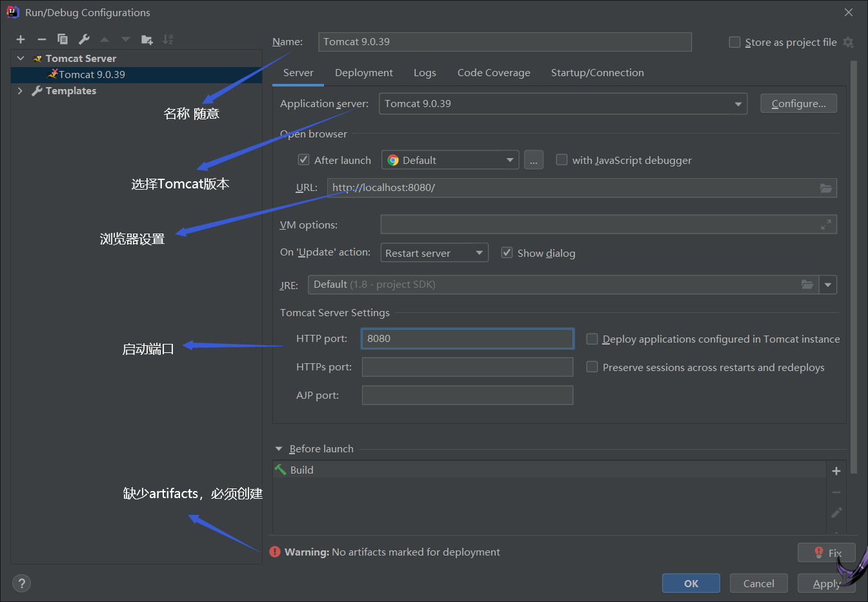Click the Configure... button
868x602 pixels.
click(x=798, y=104)
